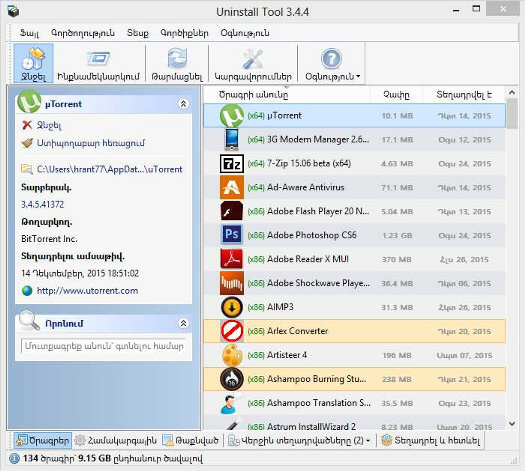Open the Ֆայլ (File) menu

point(29,33)
